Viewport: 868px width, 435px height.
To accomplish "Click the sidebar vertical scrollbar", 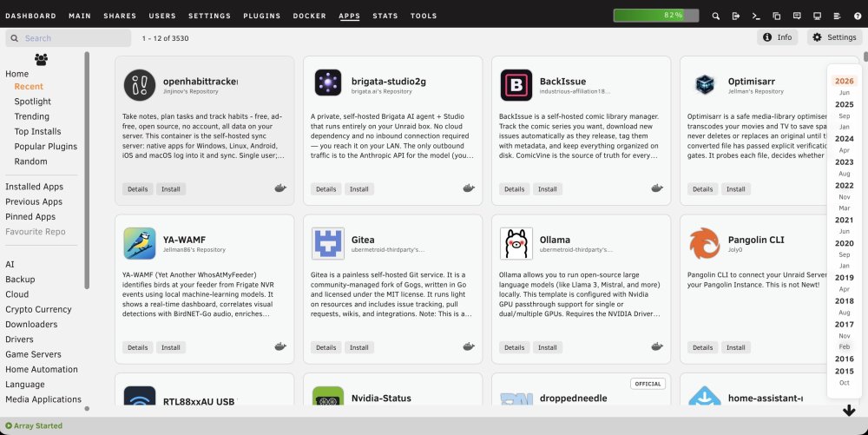I will click(x=87, y=170).
